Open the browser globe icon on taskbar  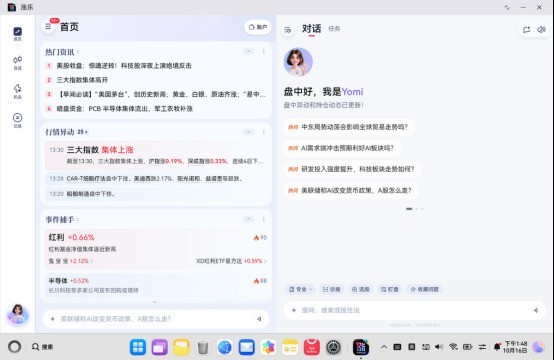225,347
